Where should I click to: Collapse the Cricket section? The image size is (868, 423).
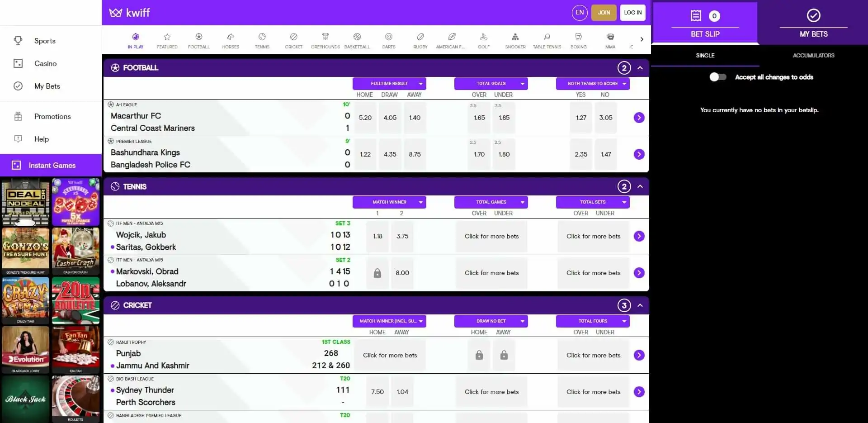coord(639,305)
